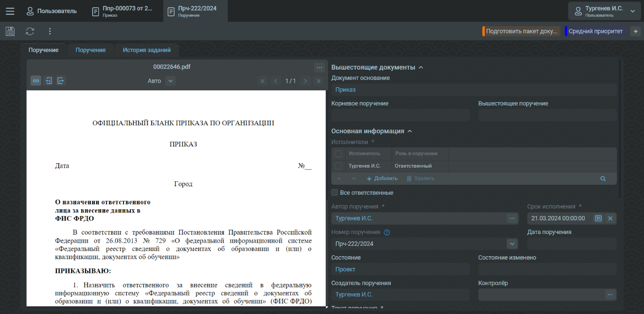Click search icon in executors table

[602, 178]
